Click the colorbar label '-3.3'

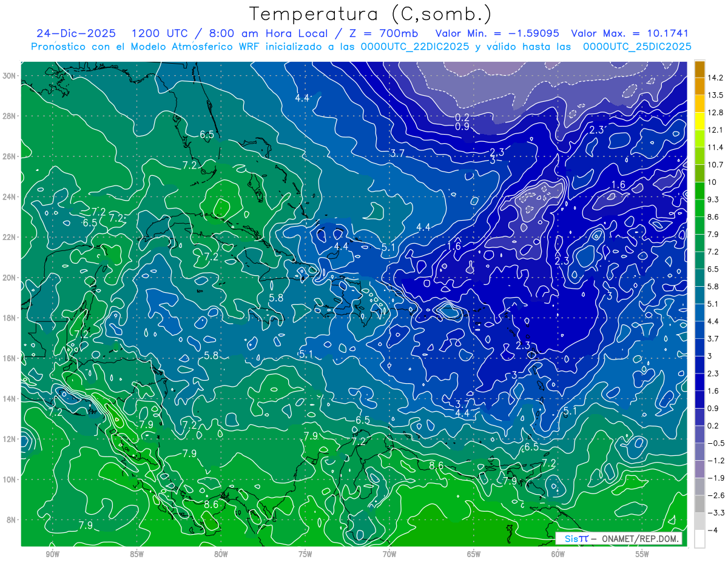[716, 513]
